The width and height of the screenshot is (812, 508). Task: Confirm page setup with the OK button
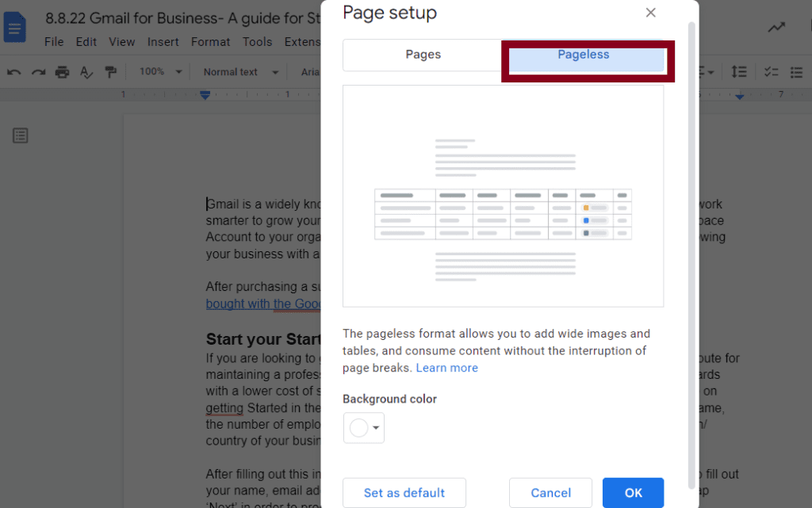pyautogui.click(x=633, y=493)
